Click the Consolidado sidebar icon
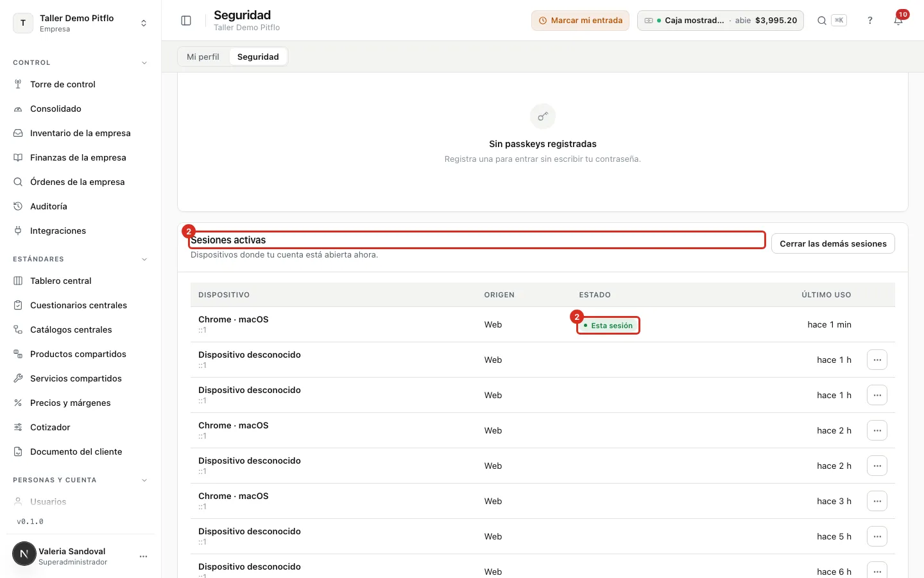The image size is (924, 578). coord(18,109)
